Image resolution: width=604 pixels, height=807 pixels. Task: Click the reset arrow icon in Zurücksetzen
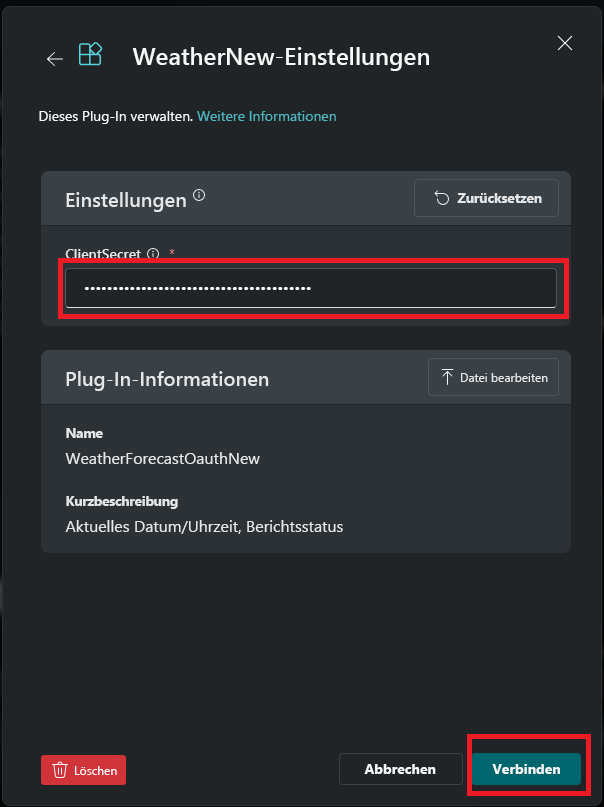pos(441,197)
